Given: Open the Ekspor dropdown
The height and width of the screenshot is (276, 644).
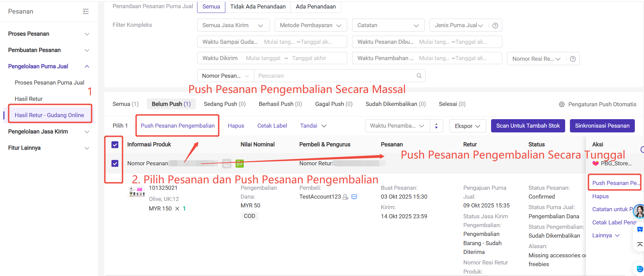Looking at the screenshot, I should [468, 126].
